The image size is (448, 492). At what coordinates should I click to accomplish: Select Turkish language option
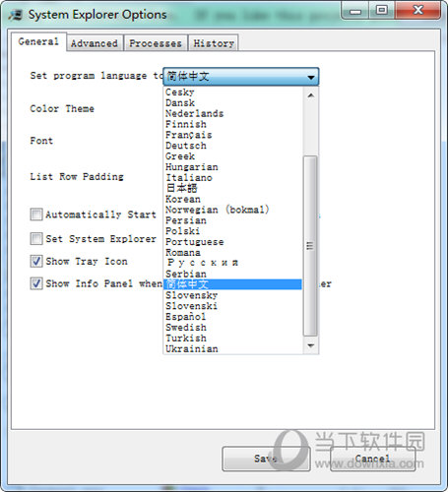coord(232,338)
